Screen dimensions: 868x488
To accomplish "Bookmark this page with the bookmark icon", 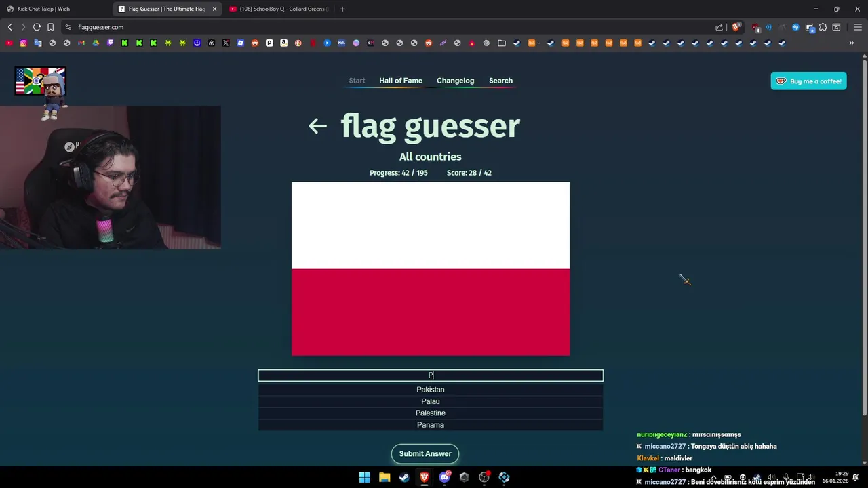I will pyautogui.click(x=51, y=27).
